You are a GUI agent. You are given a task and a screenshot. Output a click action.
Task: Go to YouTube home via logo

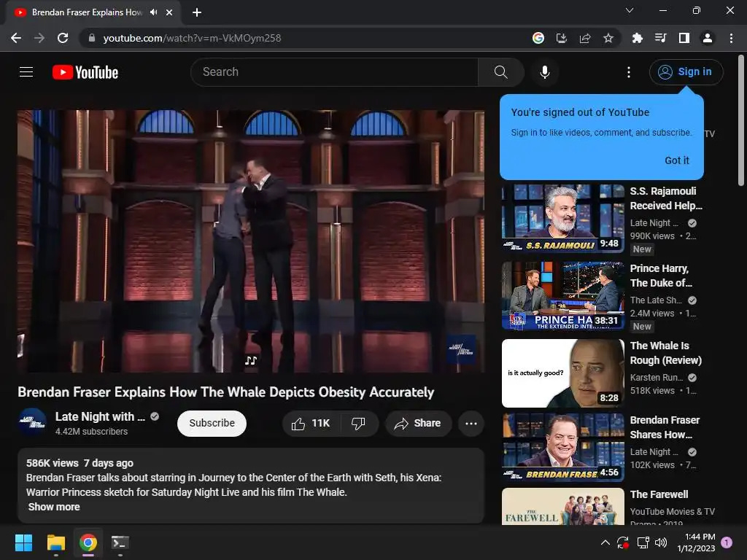(x=85, y=72)
